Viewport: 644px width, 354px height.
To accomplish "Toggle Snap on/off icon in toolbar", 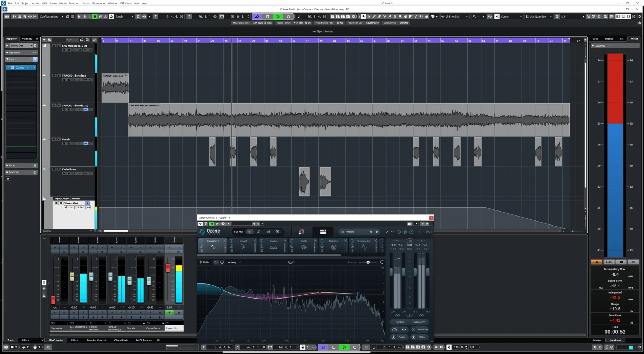I will [497, 16].
